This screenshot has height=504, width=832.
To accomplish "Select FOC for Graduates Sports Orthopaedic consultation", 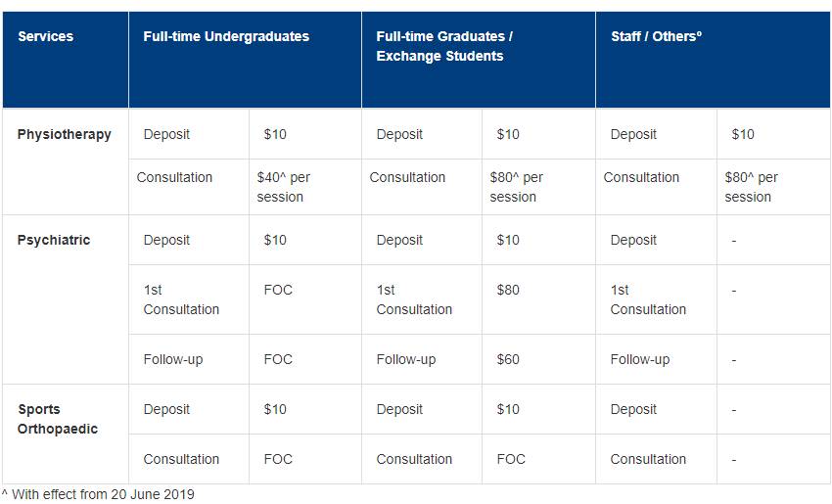I will point(511,459).
